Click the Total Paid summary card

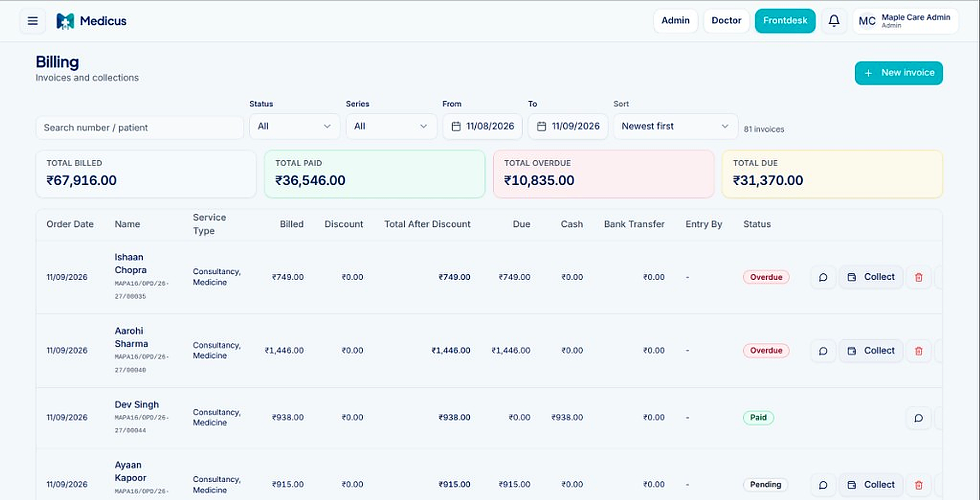point(375,174)
